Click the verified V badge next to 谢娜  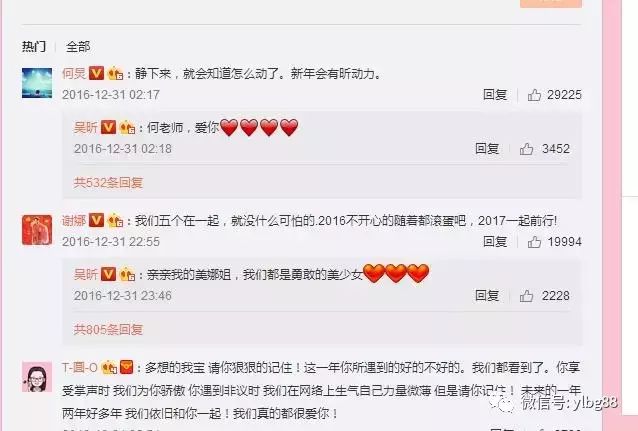pyautogui.click(x=96, y=220)
